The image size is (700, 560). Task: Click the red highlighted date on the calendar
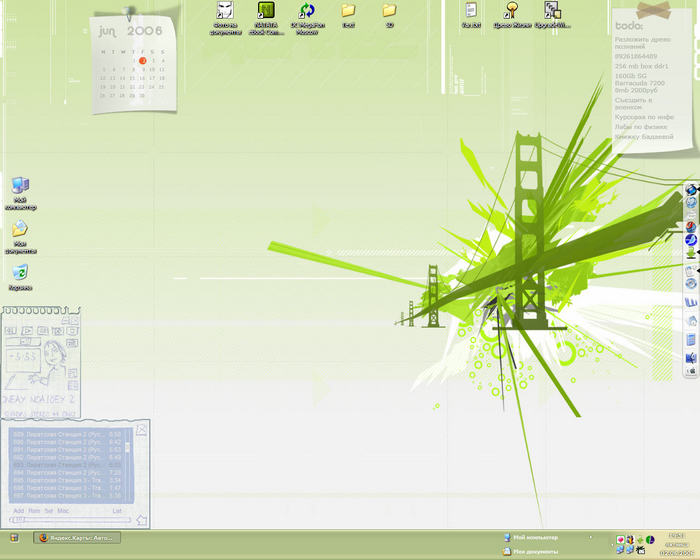143,60
